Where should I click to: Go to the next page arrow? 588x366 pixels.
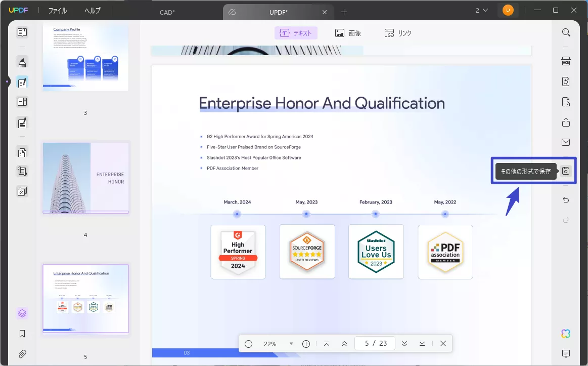(404, 344)
